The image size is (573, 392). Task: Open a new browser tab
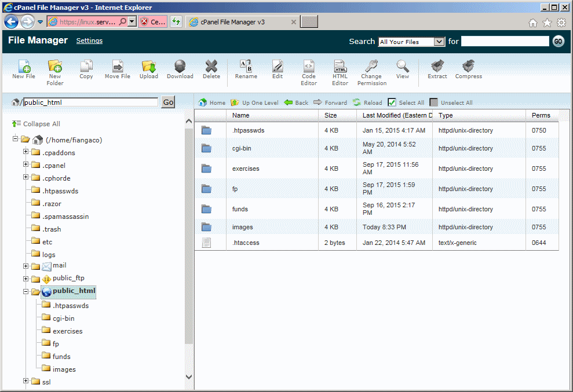(x=309, y=22)
